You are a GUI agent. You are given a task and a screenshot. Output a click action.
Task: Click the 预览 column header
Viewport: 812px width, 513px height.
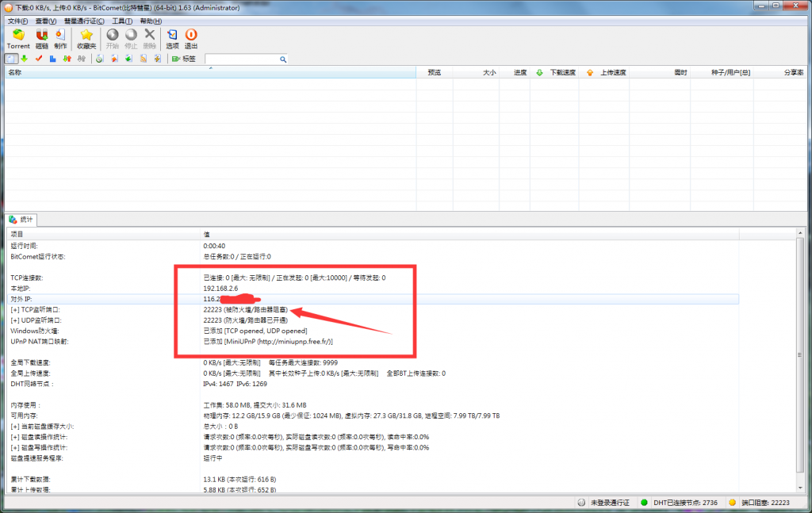coord(435,72)
